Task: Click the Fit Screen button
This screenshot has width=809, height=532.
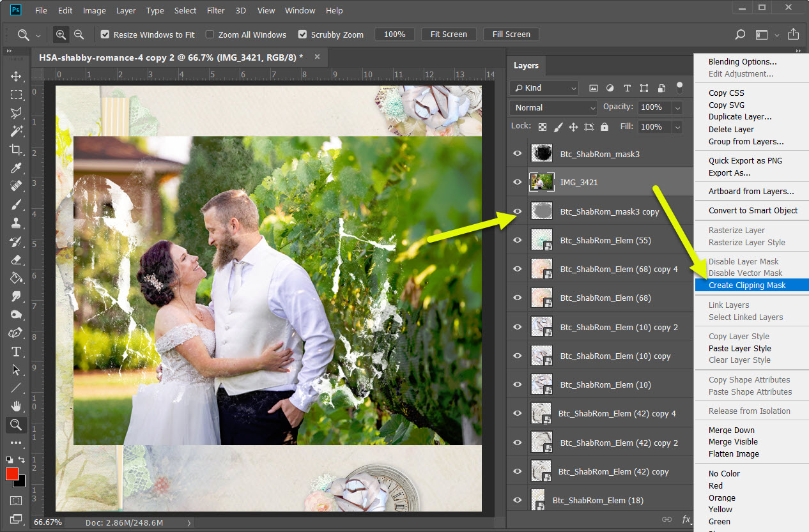Action: (449, 34)
